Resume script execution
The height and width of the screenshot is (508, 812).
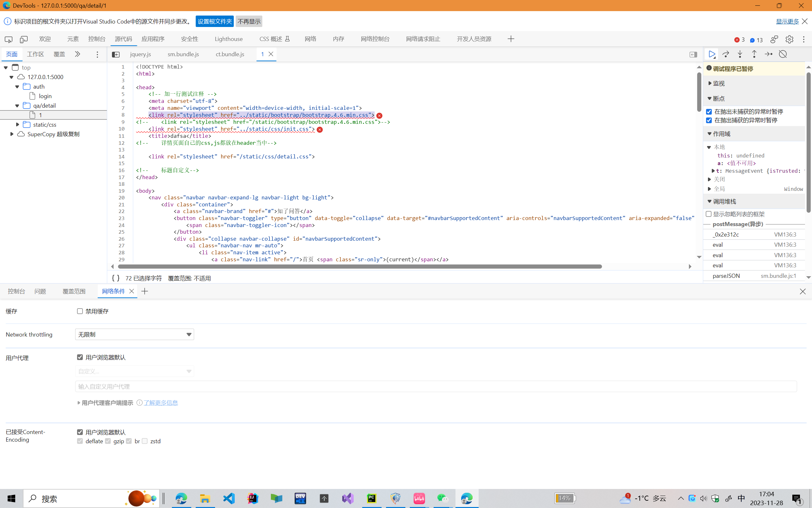pos(712,54)
